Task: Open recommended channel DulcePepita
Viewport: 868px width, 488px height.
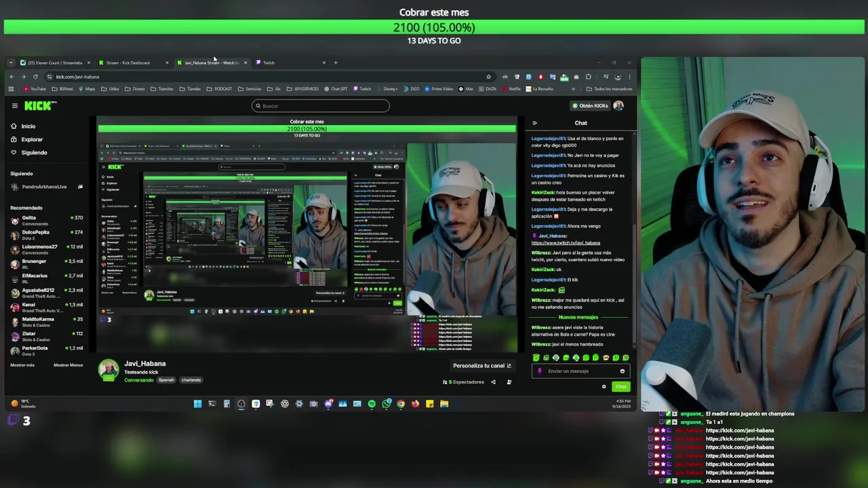Action: (x=46, y=235)
